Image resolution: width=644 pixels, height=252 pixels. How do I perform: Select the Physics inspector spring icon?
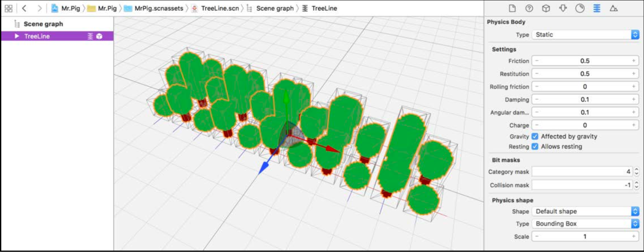(x=597, y=8)
